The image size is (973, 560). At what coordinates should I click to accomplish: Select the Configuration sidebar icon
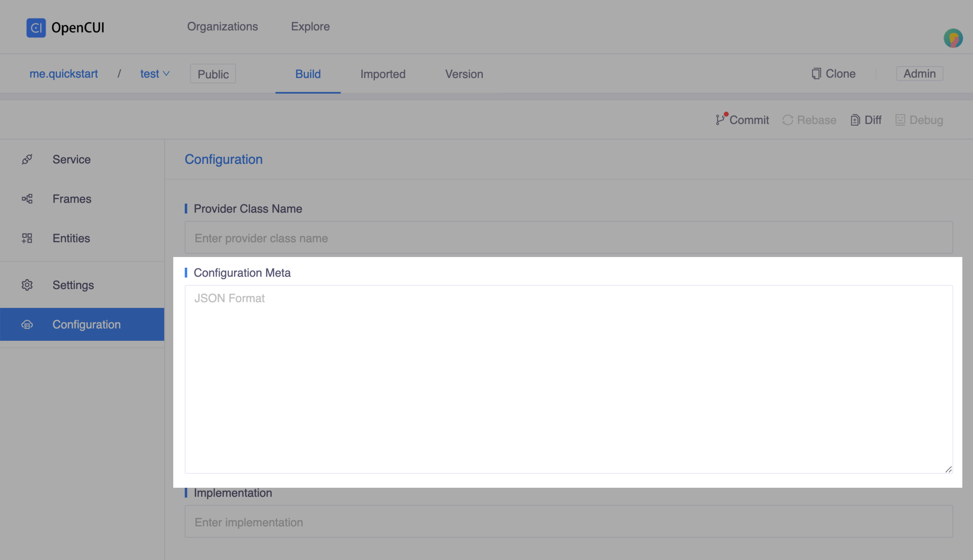[x=26, y=324]
